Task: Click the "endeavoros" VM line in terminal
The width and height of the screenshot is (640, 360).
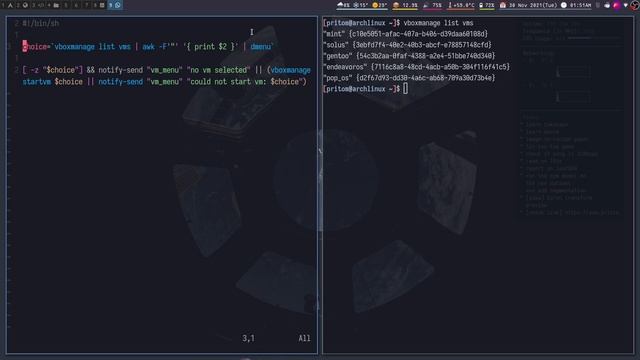Action: click(416, 67)
